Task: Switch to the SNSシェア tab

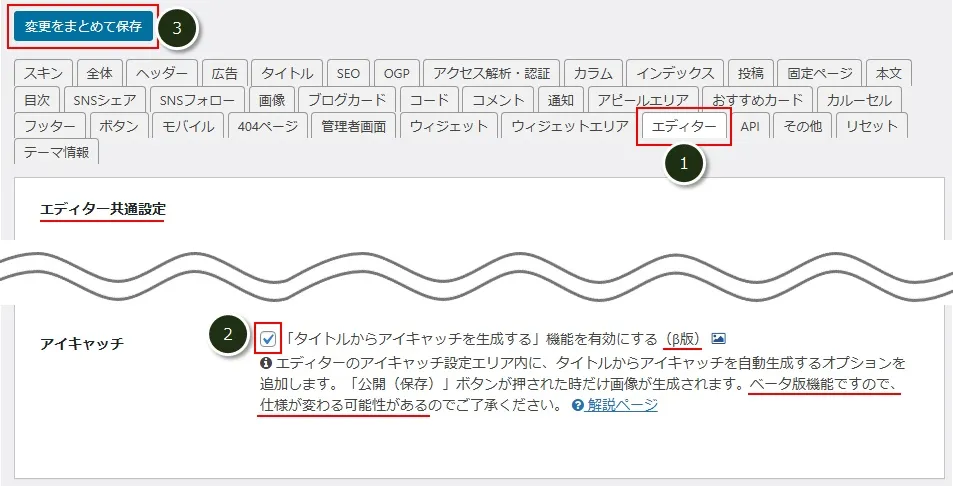Action: [x=104, y=100]
